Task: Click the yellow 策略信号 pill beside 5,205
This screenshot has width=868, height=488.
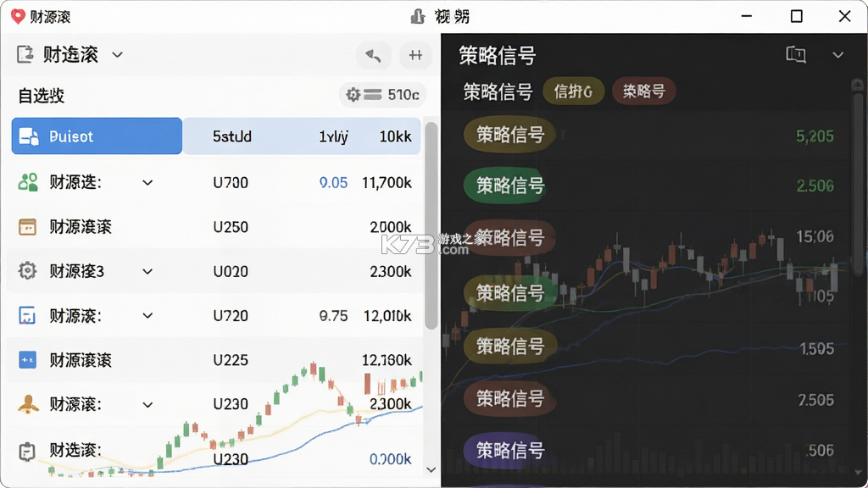Action: pyautogui.click(x=509, y=135)
